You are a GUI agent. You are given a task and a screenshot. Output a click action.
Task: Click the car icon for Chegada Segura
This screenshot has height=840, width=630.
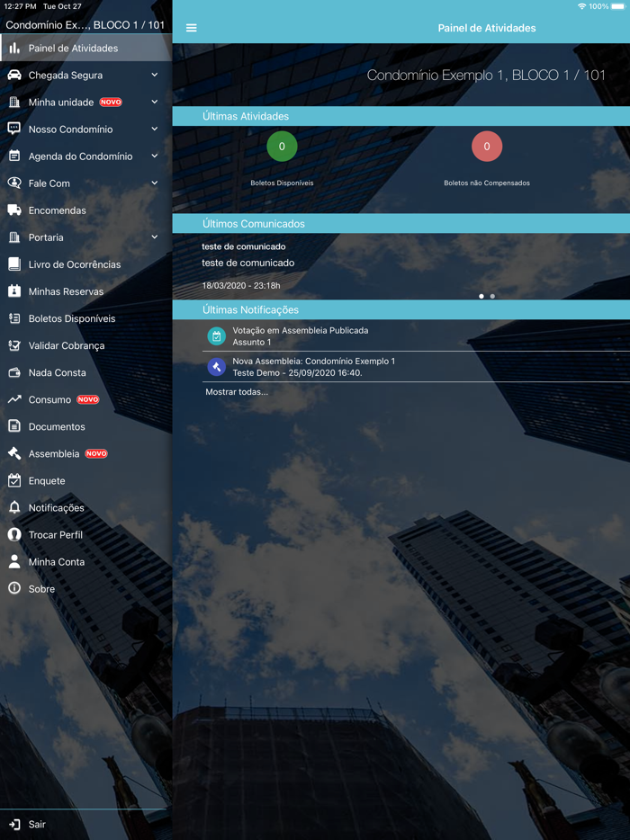(14, 75)
